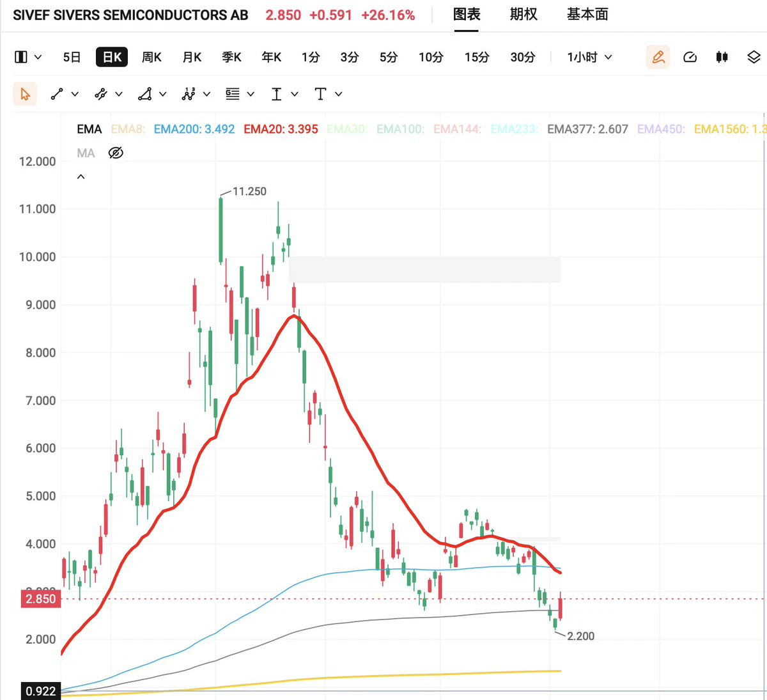Select the 月K timeframe
This screenshot has height=700, width=767.
192,57
